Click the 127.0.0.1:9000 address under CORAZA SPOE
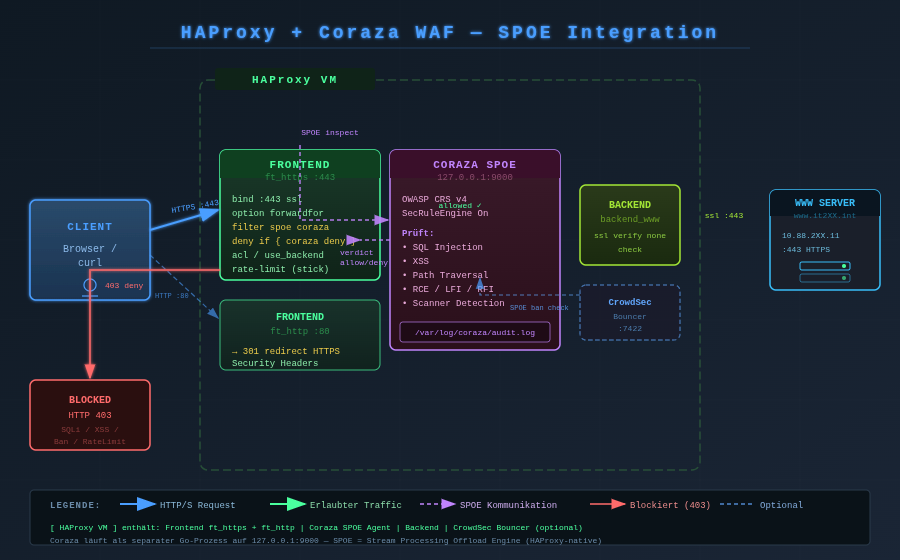 point(475,177)
